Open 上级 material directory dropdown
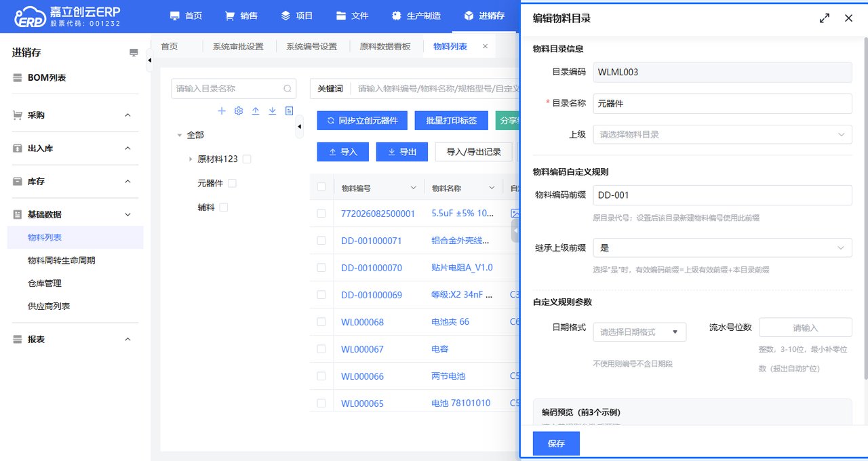Viewport: 868px width, 461px height. point(722,134)
